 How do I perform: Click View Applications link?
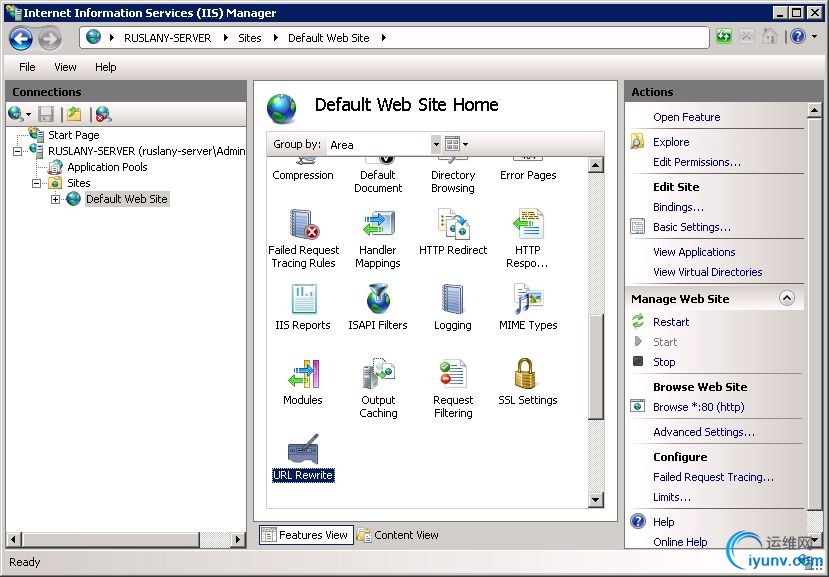(694, 252)
